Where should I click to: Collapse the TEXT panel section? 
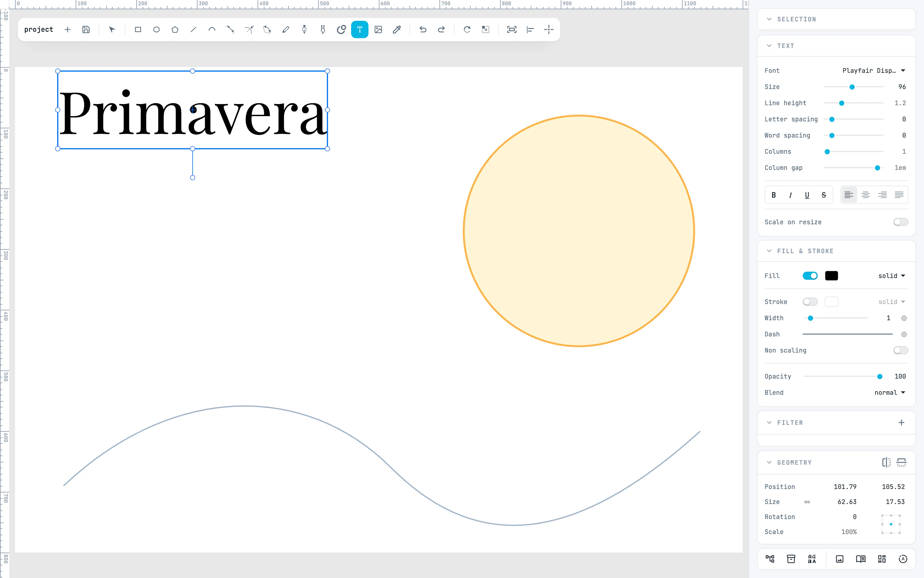coord(769,46)
